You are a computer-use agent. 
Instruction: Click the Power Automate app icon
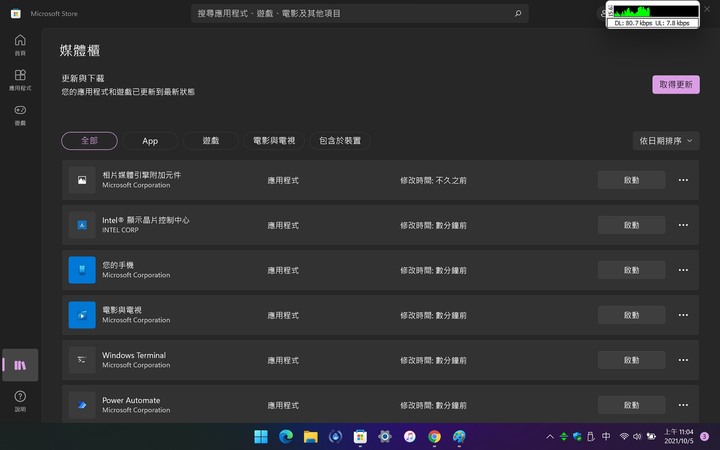click(82, 405)
